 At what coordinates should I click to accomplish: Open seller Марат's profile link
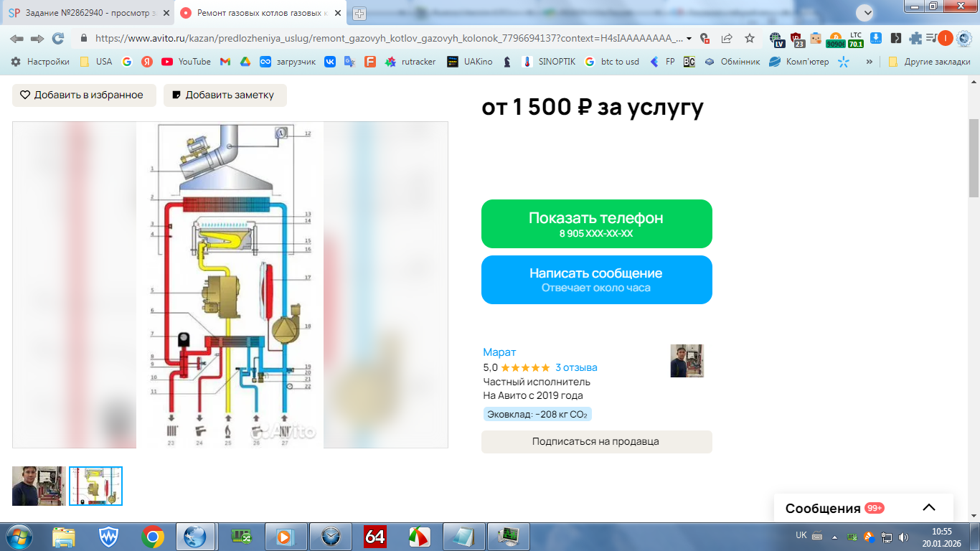(x=499, y=352)
